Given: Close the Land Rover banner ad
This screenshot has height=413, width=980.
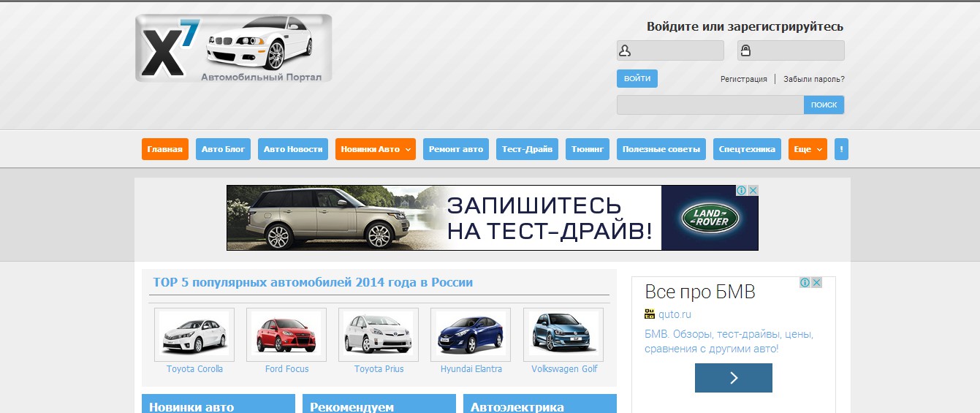Looking at the screenshot, I should pyautogui.click(x=753, y=190).
